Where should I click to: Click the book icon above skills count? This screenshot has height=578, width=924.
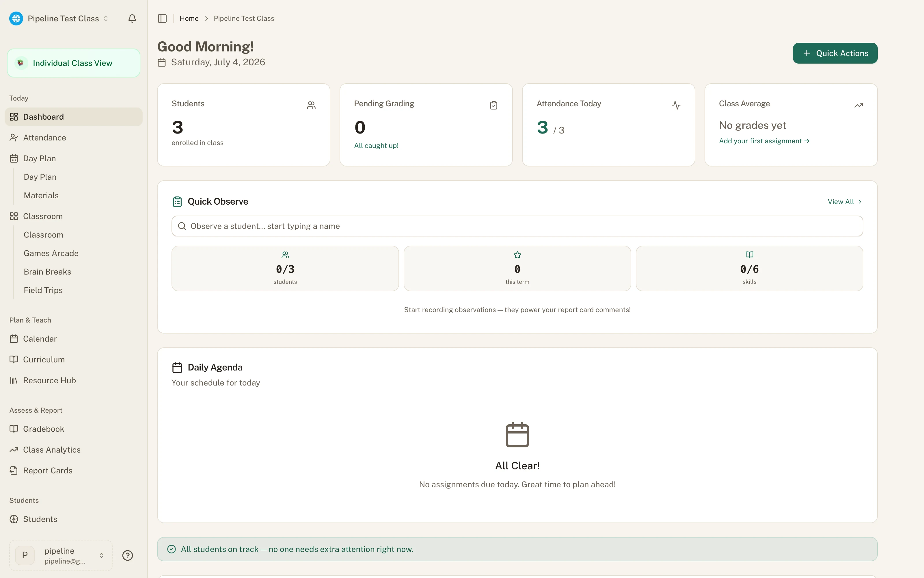[750, 255]
